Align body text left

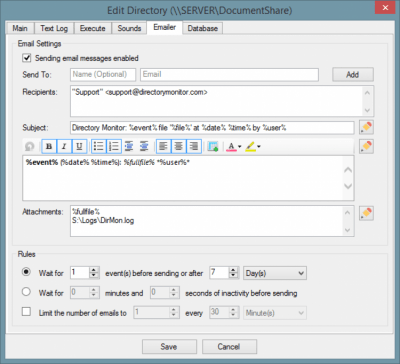[x=163, y=146]
